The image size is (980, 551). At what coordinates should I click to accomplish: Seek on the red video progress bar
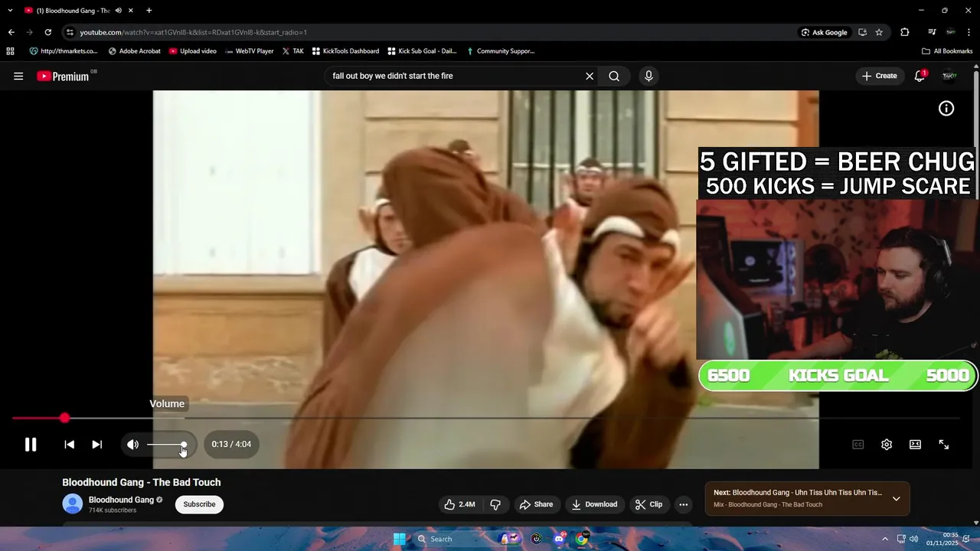(485, 418)
